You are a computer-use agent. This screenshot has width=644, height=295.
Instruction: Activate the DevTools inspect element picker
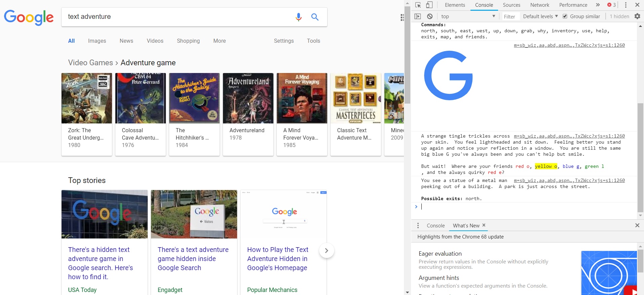pos(418,5)
